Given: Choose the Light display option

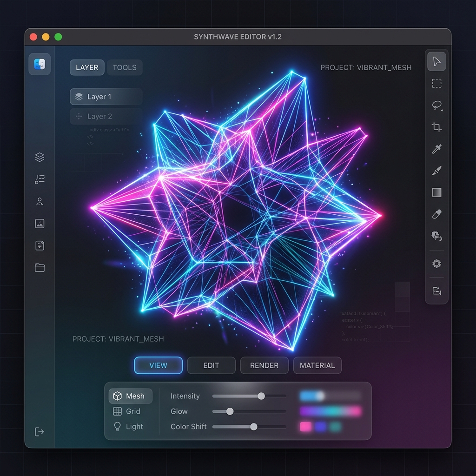Looking at the screenshot, I should click(128, 426).
